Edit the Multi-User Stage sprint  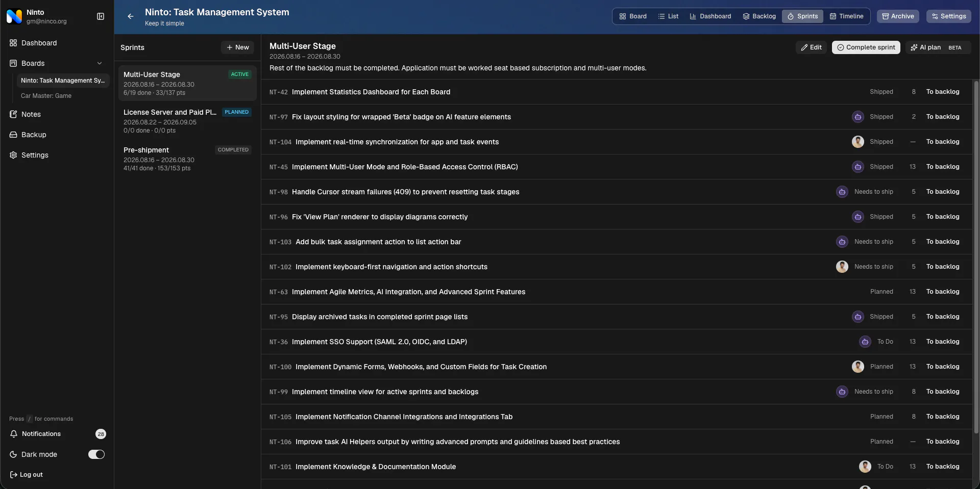[811, 47]
